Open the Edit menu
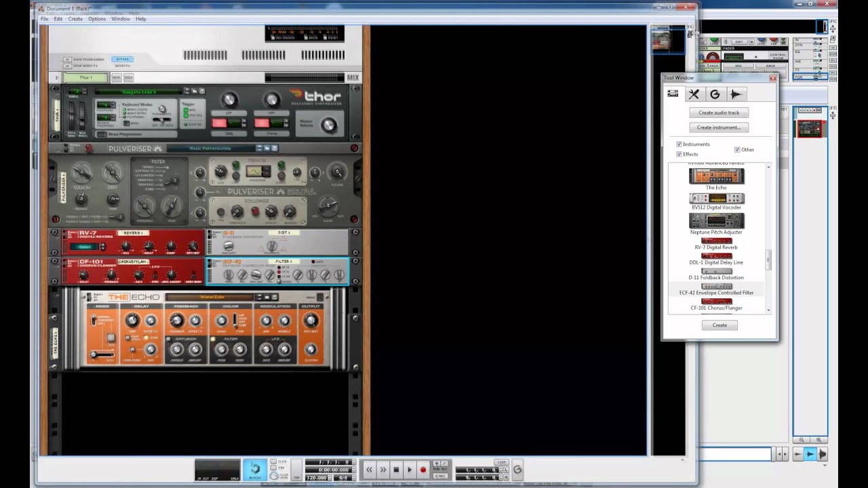The image size is (868, 488). (x=58, y=19)
